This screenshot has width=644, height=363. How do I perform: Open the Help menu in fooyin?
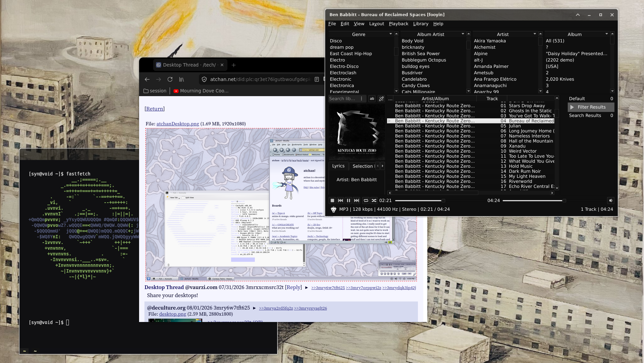coord(438,24)
